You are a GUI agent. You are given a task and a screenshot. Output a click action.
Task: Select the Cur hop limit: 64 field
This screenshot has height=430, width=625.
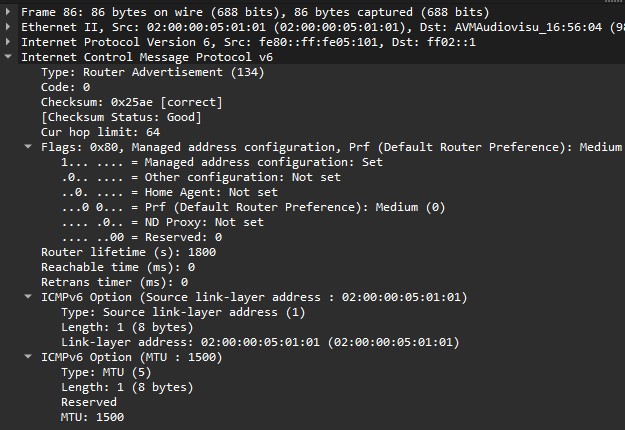click(100, 132)
